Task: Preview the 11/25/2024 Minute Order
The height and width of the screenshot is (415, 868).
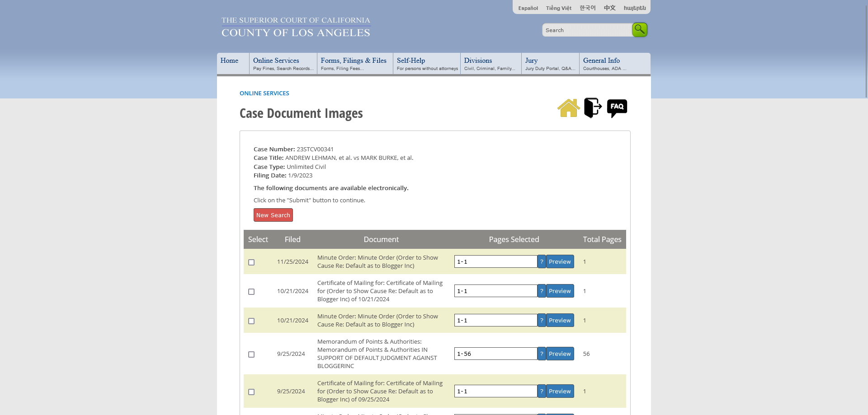Action: (x=560, y=261)
